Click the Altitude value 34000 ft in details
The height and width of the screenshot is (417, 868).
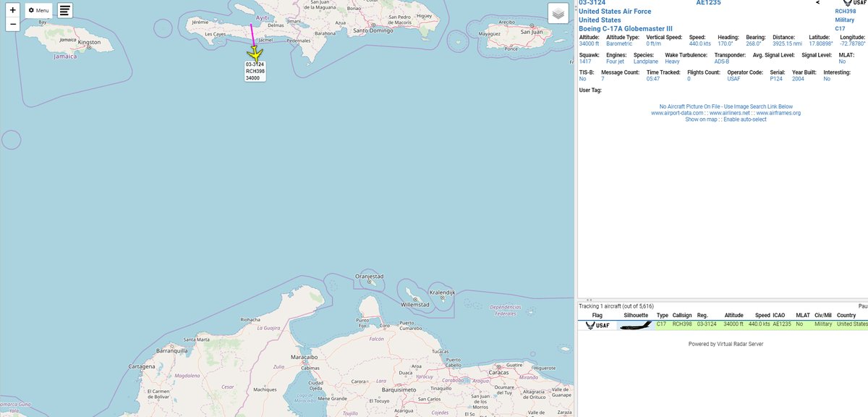pyautogui.click(x=589, y=43)
